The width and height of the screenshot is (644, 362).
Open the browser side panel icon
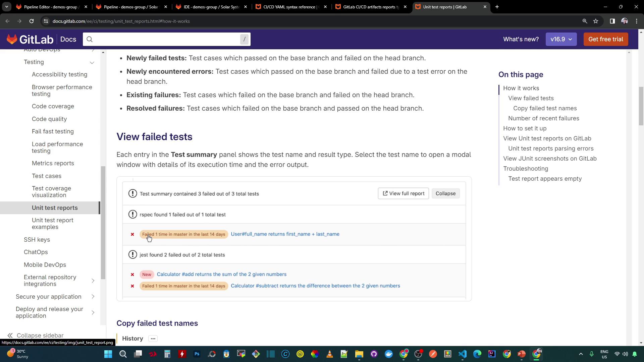pyautogui.click(x=612, y=21)
